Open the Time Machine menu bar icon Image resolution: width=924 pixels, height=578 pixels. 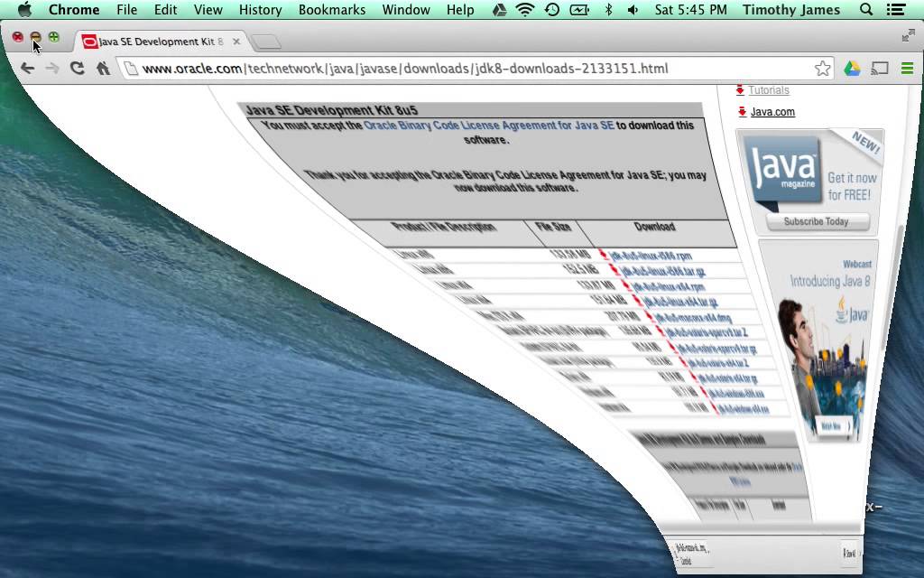552,9
